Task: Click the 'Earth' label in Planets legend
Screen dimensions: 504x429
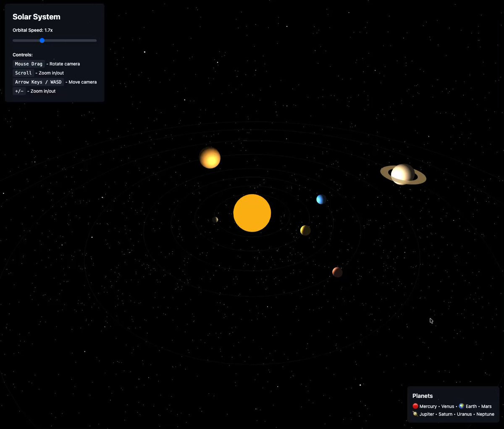Action: tap(471, 406)
